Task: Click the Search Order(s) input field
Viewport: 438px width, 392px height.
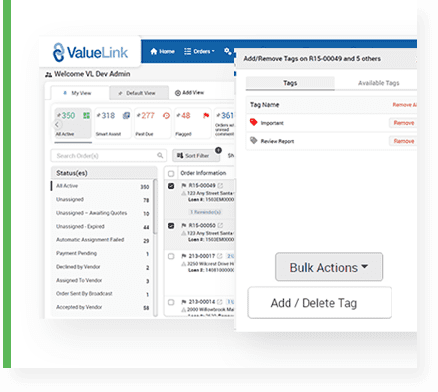Action: click(x=108, y=156)
